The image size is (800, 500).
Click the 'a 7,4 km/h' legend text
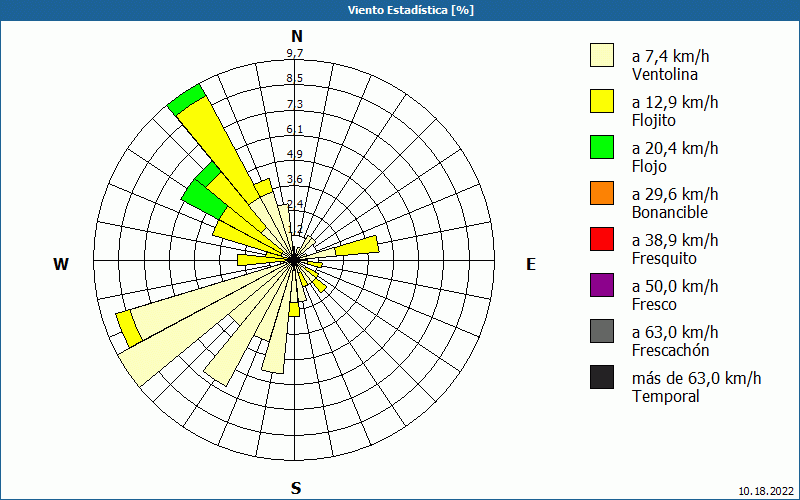pos(670,56)
